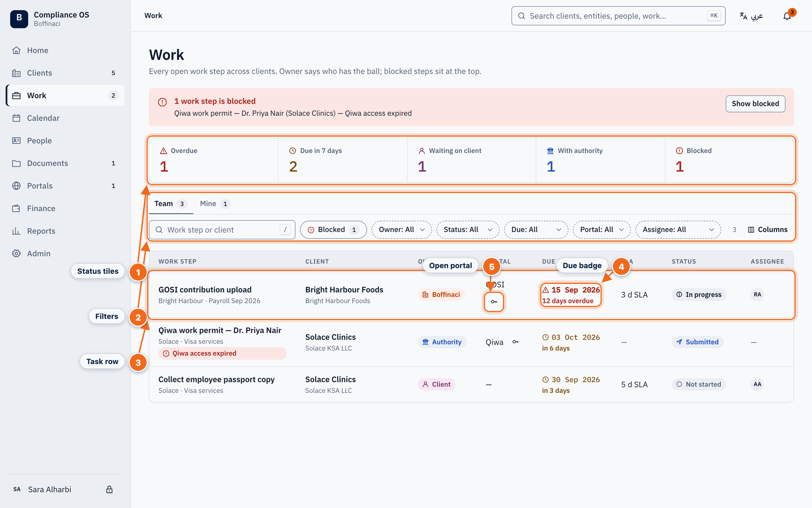Open Clients section in sidebar
The height and width of the screenshot is (508, 812).
pyautogui.click(x=65, y=73)
